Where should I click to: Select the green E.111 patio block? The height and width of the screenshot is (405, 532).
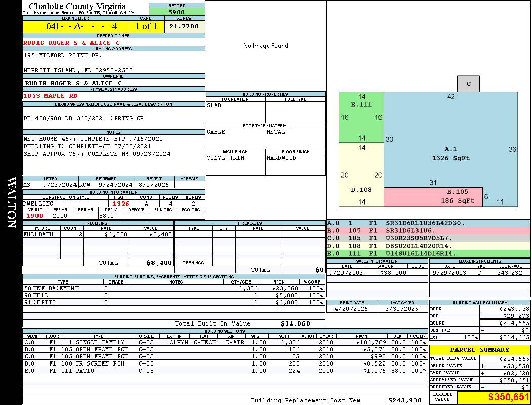pos(362,117)
